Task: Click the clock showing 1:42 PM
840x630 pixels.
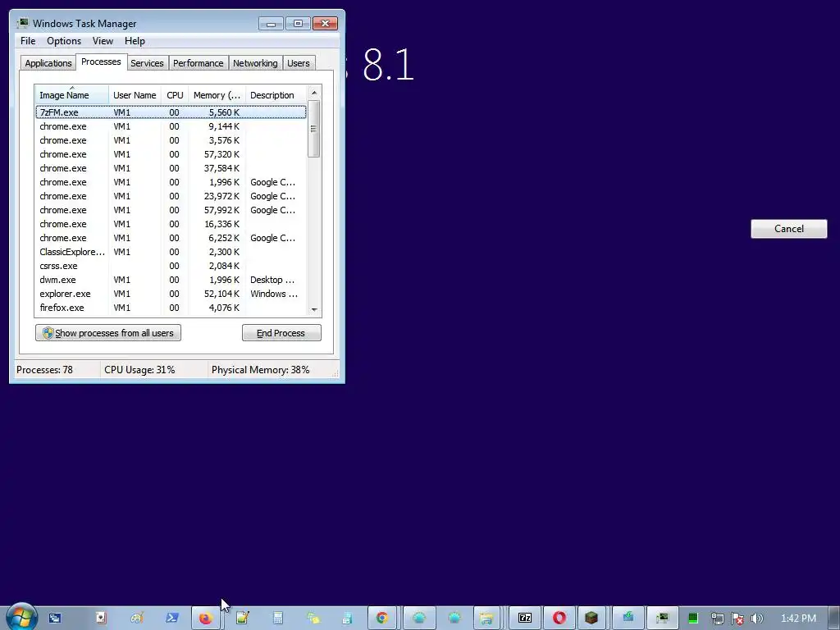Action: pos(798,619)
